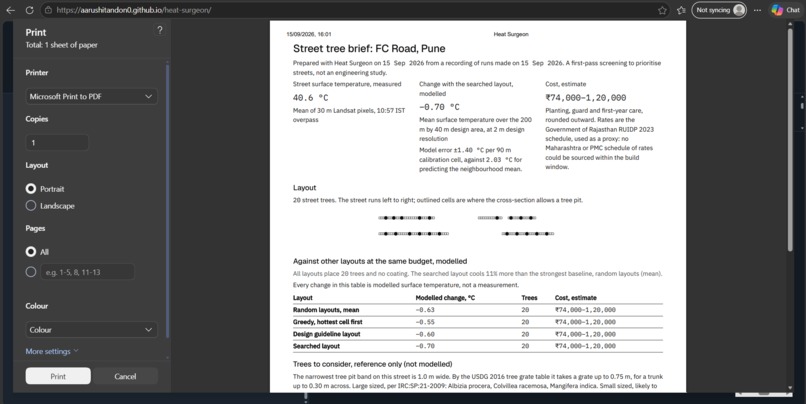Open the Colour dropdown
The image size is (806, 404).
(x=91, y=329)
